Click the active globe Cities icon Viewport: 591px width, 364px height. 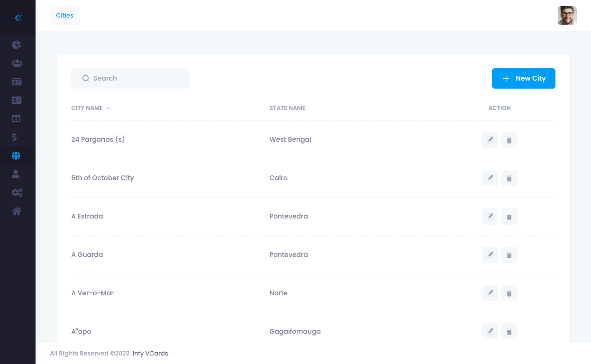17,155
